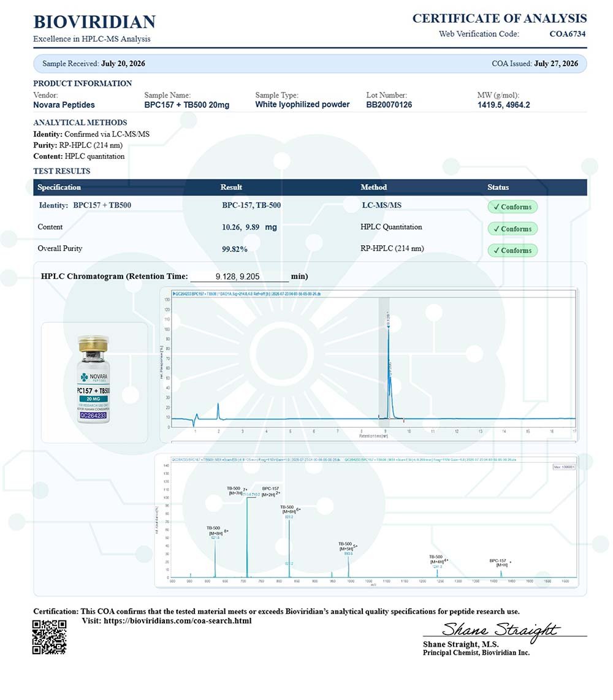613x700 pixels.
Task: Click the LC-MS/MS method cell
Action: pyautogui.click(x=381, y=205)
